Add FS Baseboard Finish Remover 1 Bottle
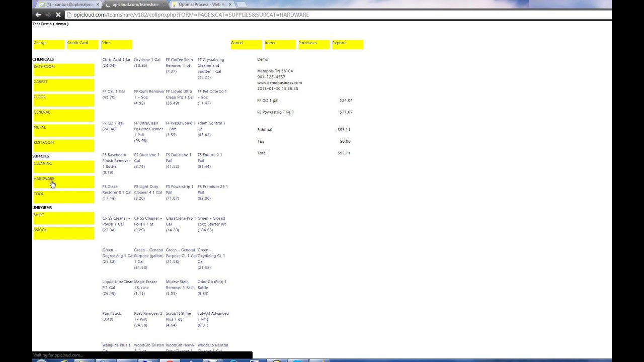The width and height of the screenshot is (644, 362). click(x=116, y=163)
